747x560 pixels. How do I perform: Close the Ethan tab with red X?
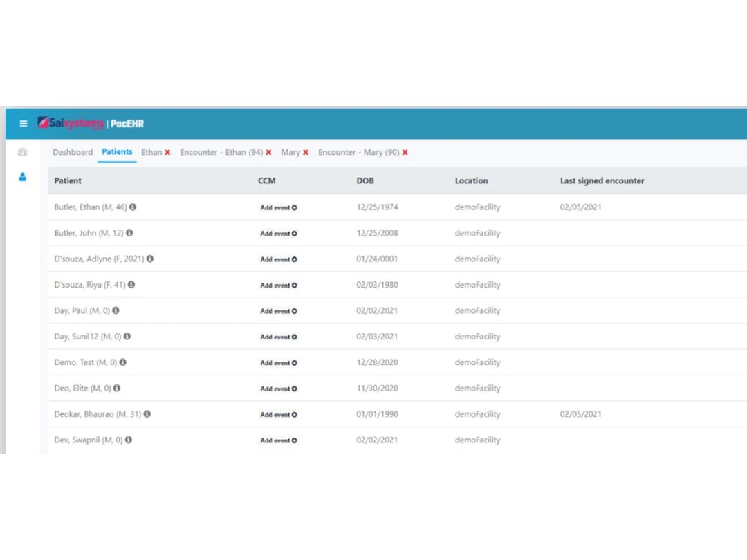pos(167,152)
